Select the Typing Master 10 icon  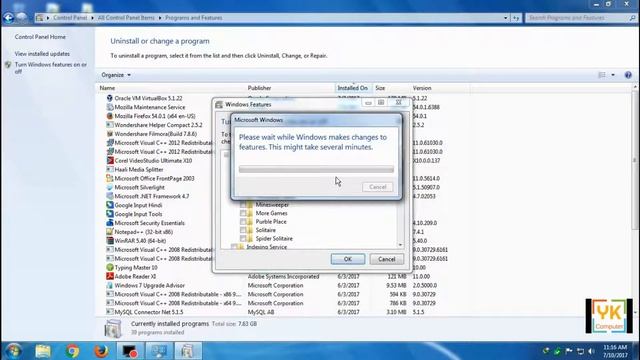coord(109,267)
